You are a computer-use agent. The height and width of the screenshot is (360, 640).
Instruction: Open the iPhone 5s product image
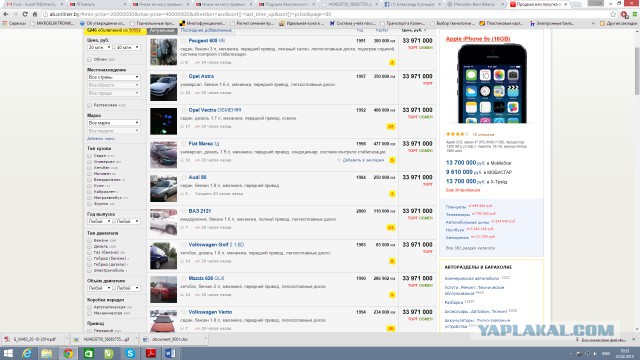(492, 84)
